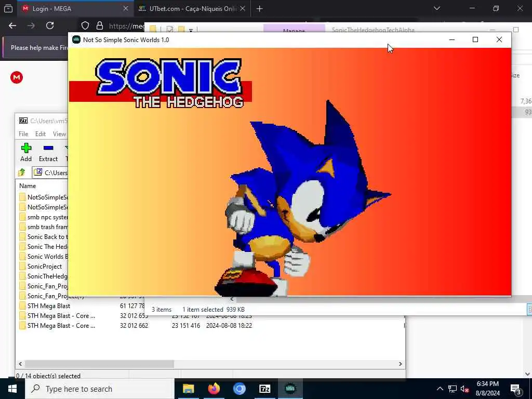This screenshot has height=399, width=532.
Task: Click Sonic game window app icon
Action: pos(76,39)
